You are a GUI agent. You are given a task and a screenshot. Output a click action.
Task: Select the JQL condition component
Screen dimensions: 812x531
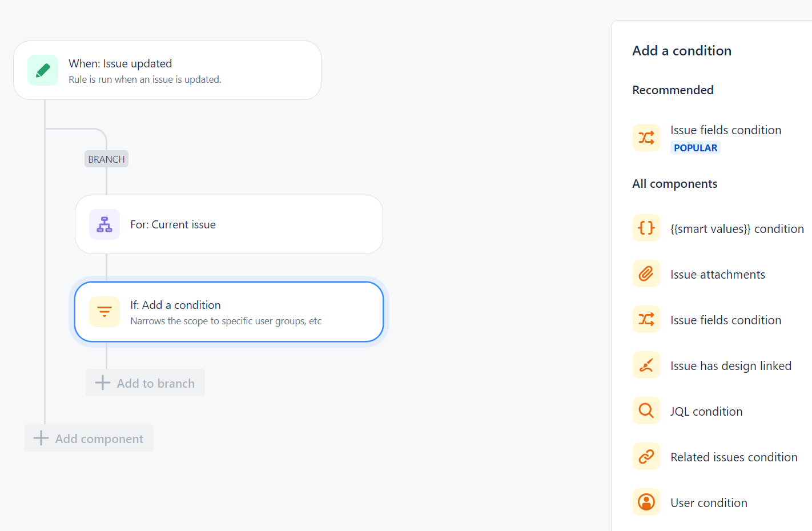(706, 411)
